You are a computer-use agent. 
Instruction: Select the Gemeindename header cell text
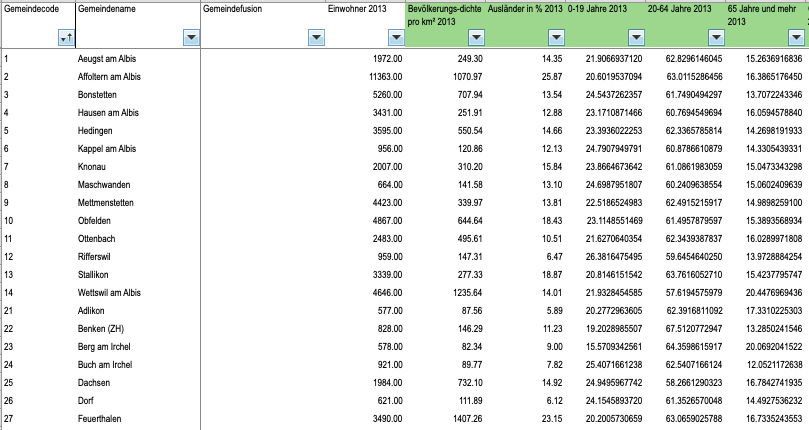click(106, 8)
